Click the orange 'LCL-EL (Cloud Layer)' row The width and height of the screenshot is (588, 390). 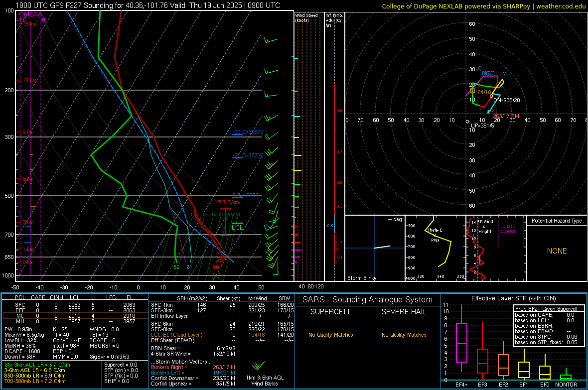coord(176,335)
